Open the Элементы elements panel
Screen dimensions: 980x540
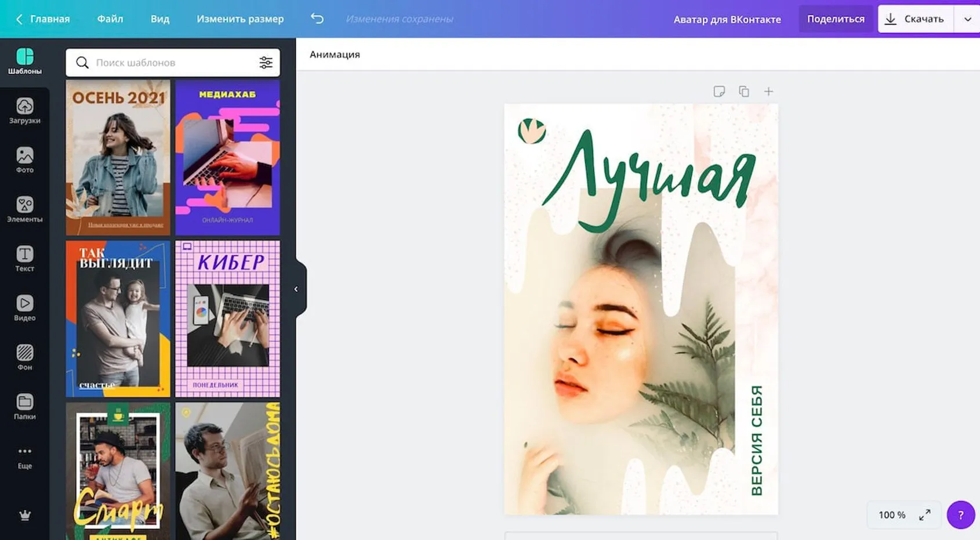click(x=24, y=210)
